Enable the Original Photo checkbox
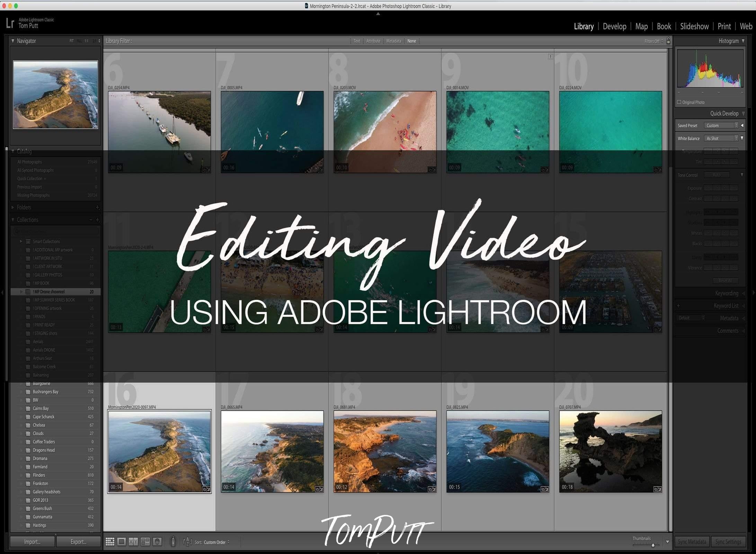Image resolution: width=756 pixels, height=554 pixels. pos(679,102)
